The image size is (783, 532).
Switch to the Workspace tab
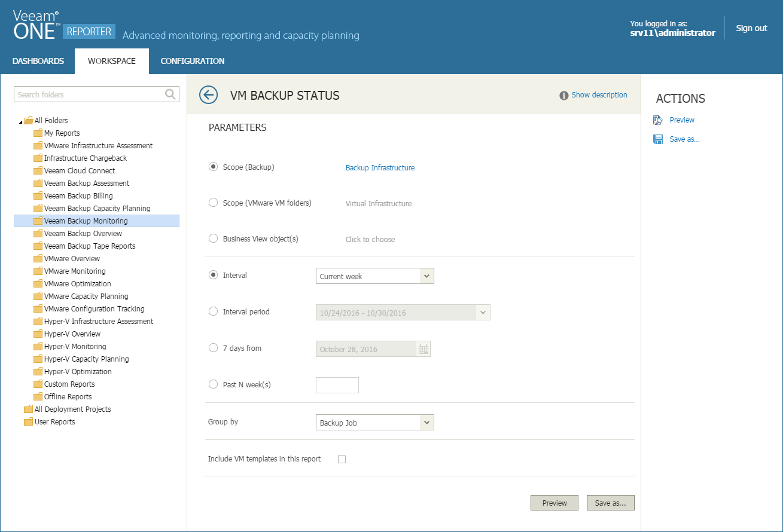coord(112,61)
